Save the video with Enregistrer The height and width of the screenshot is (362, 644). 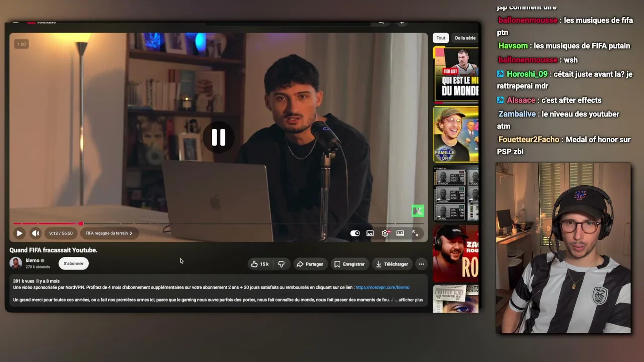click(349, 264)
